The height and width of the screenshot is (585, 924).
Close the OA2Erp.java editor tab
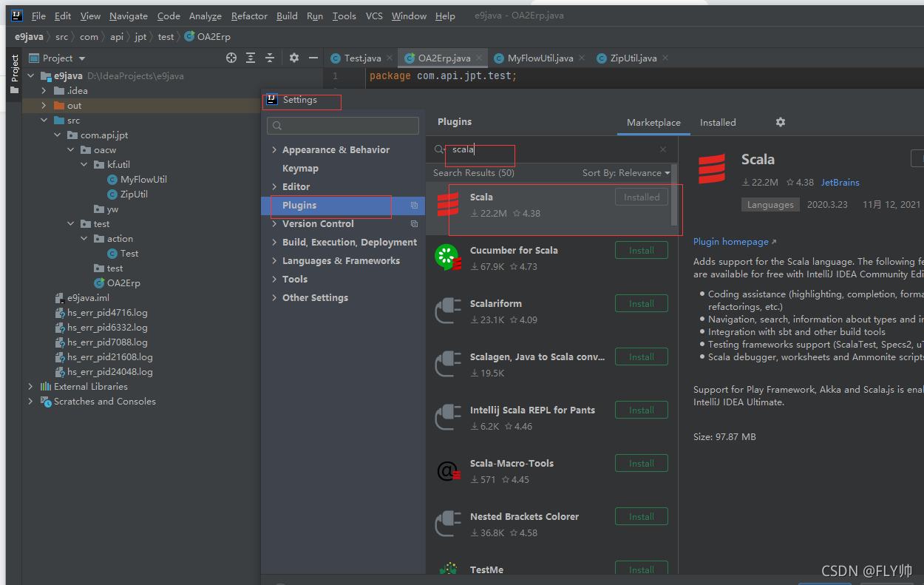[479, 58]
